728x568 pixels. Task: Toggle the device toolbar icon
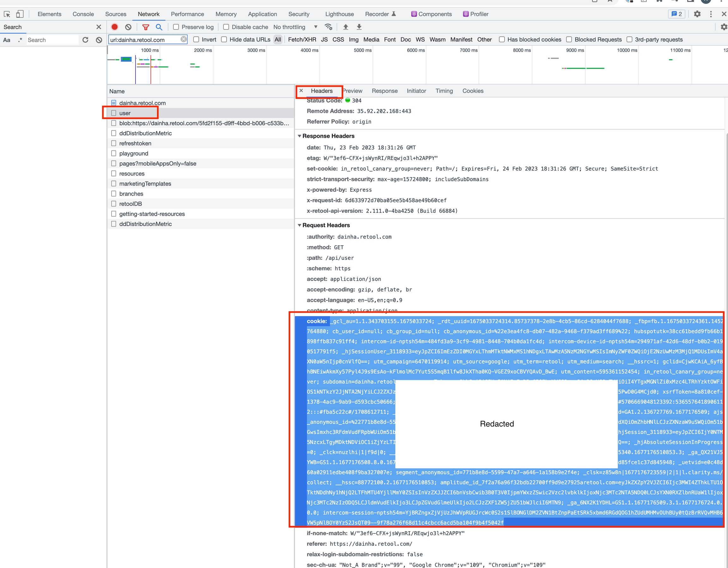20,14
